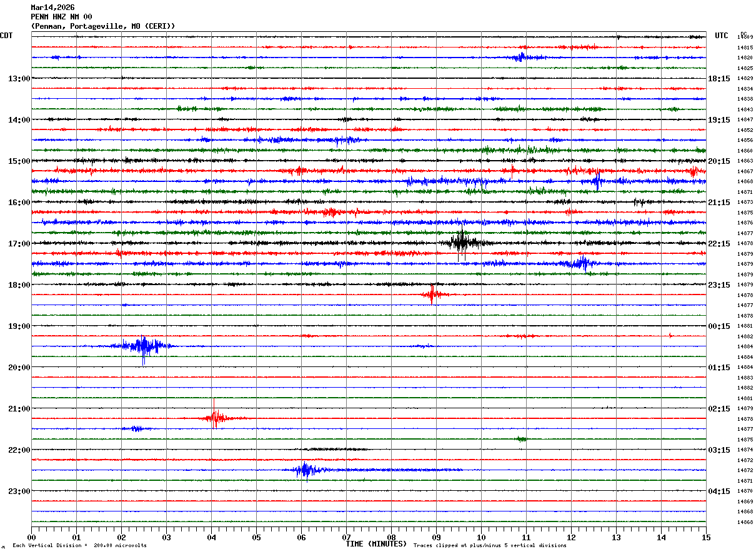This screenshot has width=756, height=554.
Task: Select minute 07 on the bottom time axis
Action: [346, 537]
